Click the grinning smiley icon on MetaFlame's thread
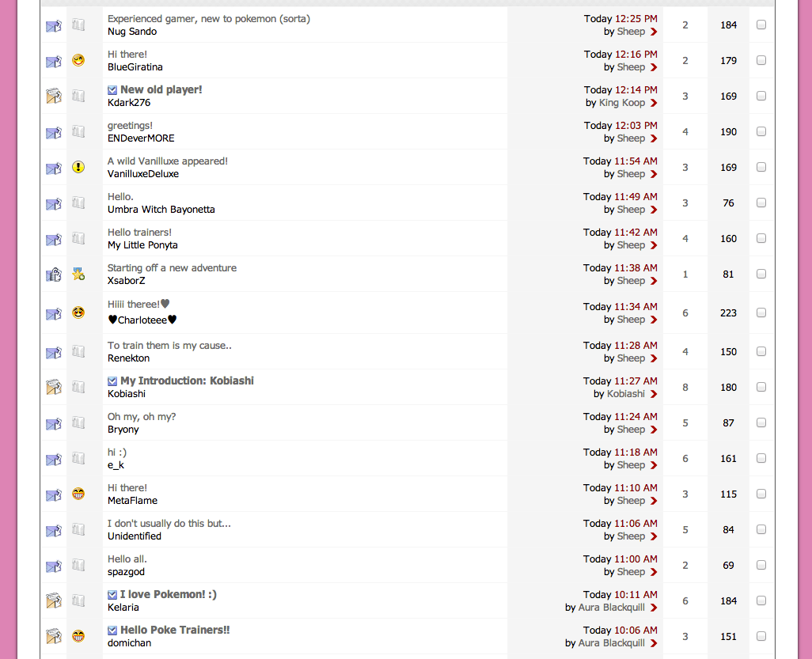 78,494
